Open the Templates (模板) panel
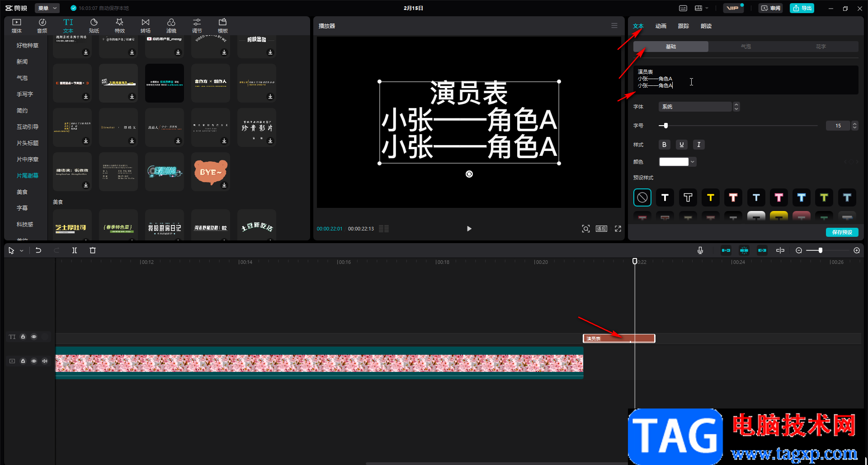868x465 pixels. (223, 26)
